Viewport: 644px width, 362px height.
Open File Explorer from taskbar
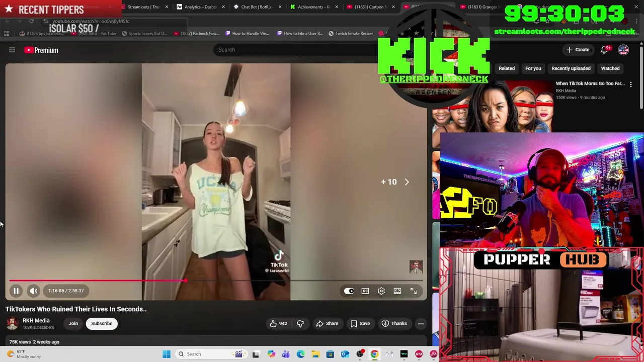click(315, 354)
